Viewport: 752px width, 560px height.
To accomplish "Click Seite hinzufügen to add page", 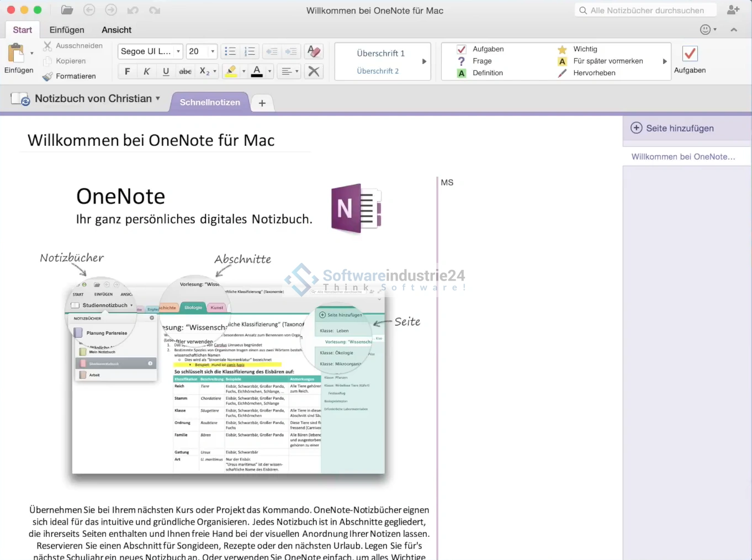I will [x=672, y=128].
